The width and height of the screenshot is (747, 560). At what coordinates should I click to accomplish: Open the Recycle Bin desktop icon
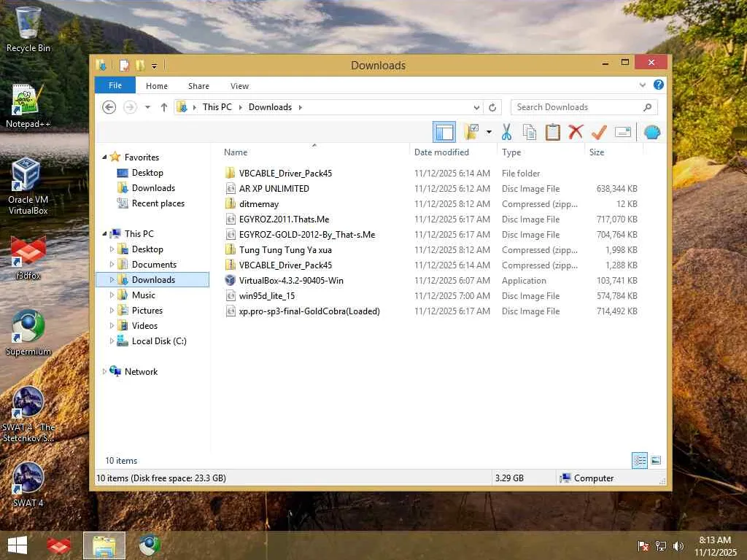click(28, 29)
